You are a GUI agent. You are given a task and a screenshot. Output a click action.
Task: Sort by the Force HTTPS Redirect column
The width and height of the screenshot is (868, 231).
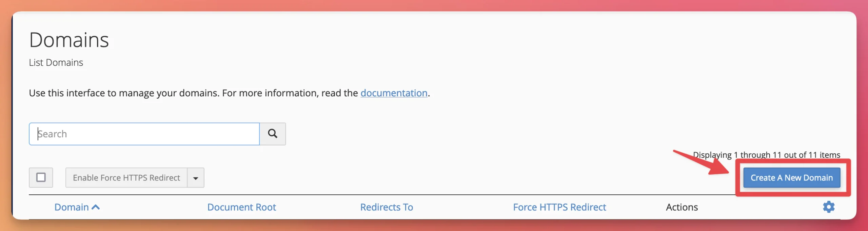(559, 207)
